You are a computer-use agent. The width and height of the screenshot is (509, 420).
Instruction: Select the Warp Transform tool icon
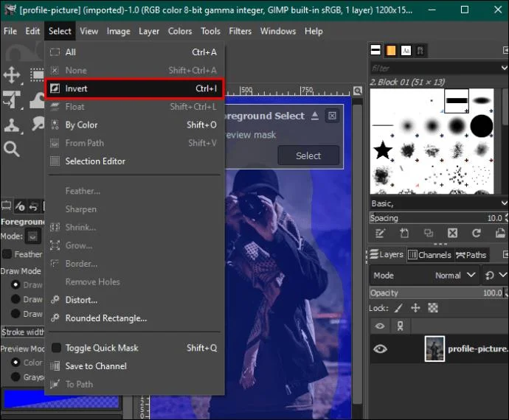38,100
